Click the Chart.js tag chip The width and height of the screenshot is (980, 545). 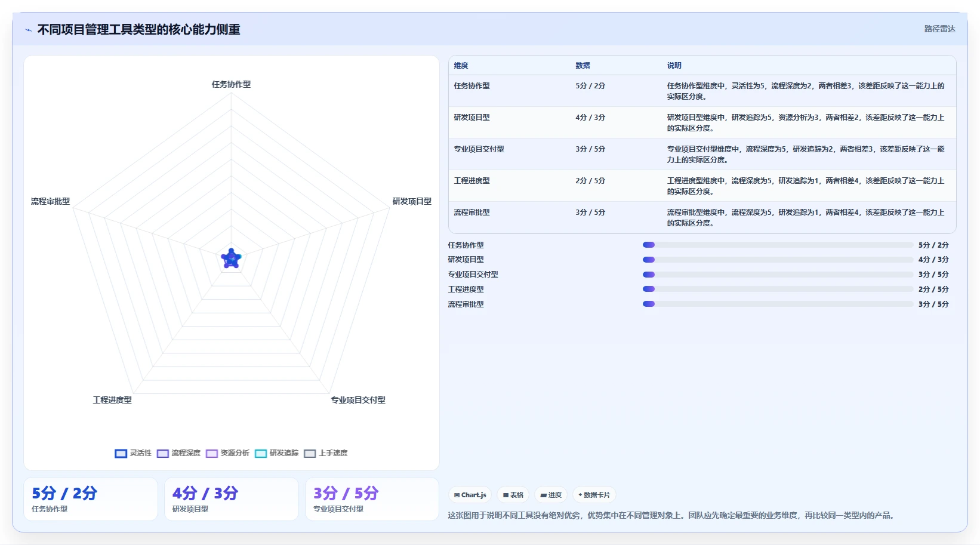coord(470,495)
